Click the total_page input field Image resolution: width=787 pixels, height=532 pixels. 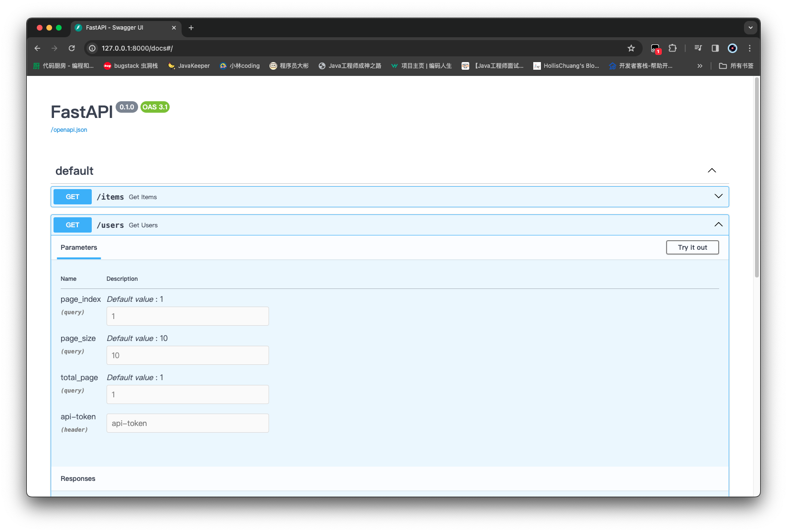tap(188, 394)
